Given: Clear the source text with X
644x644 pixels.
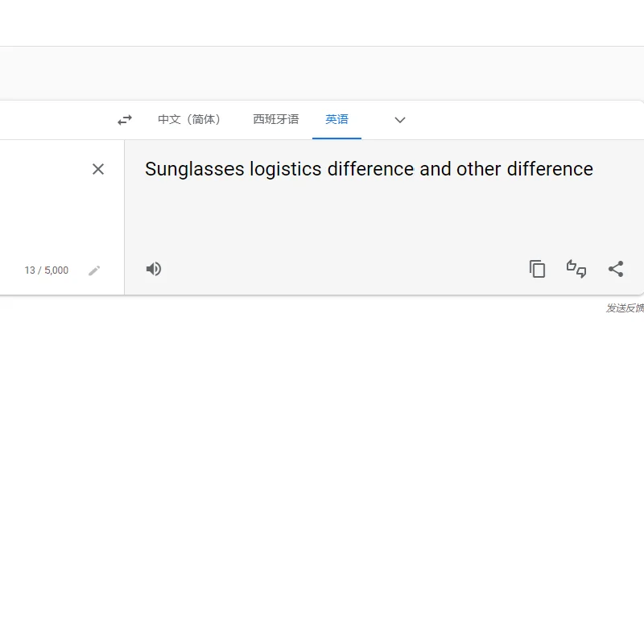Looking at the screenshot, I should [98, 169].
